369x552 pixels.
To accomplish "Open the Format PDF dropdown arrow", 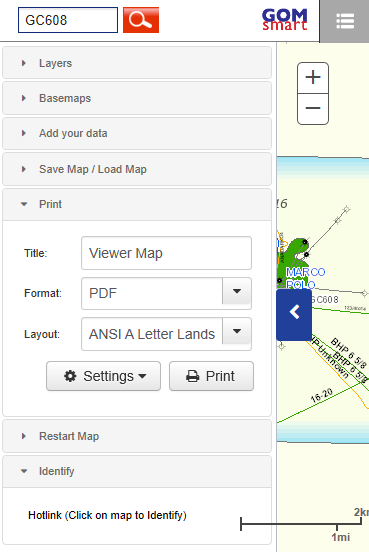I will tap(237, 291).
